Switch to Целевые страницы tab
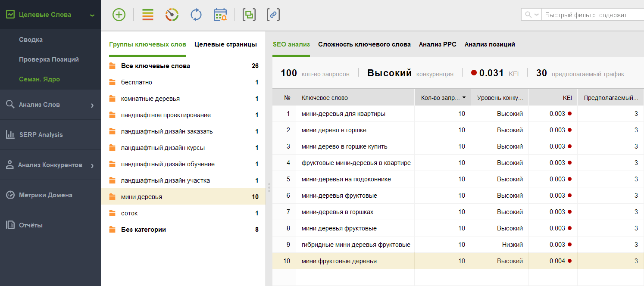 click(225, 44)
